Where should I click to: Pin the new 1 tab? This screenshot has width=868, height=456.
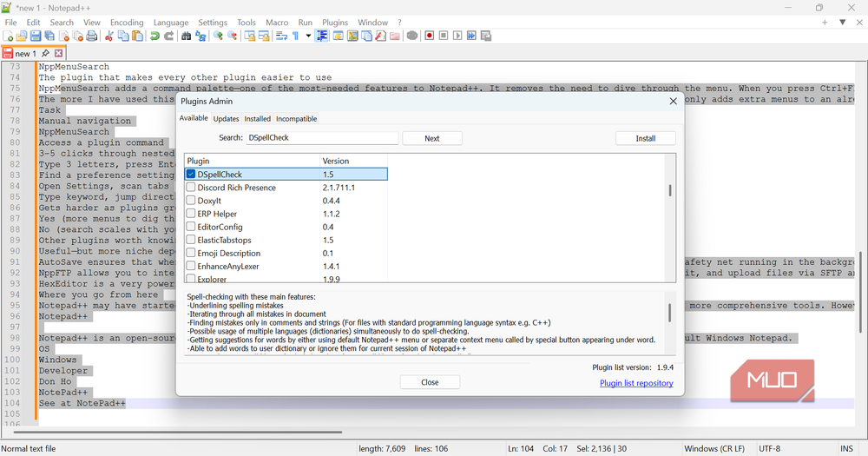coord(45,54)
